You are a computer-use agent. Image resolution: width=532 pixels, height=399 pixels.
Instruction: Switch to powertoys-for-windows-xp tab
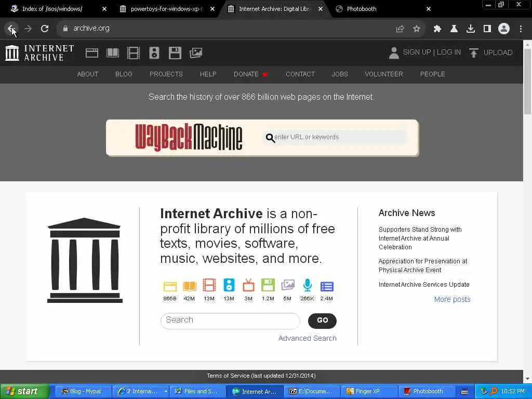click(x=166, y=9)
